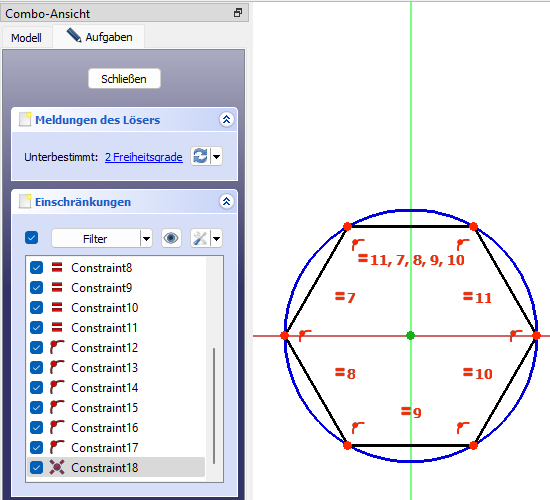Click the equality marker labeled 11, 7, 8, 9, 10
Viewport: 550px width, 500px height.
pyautogui.click(x=411, y=260)
